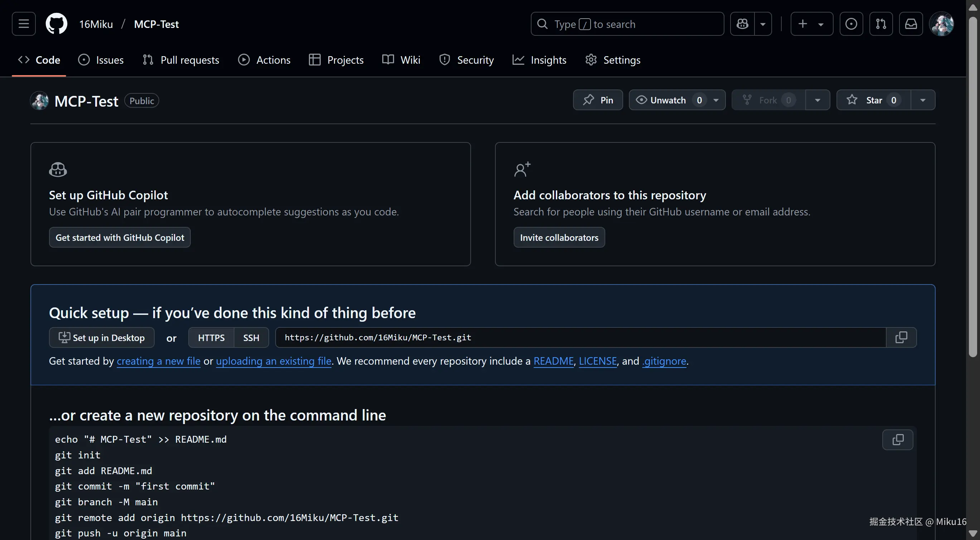980x540 pixels.
Task: Click 'git push -u origin main' text
Action: (x=121, y=533)
